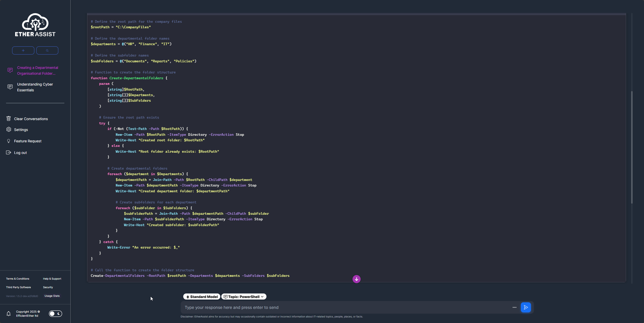Click chat icon beside Understanding Cyber Essentials
This screenshot has height=323, width=644.
(10, 87)
